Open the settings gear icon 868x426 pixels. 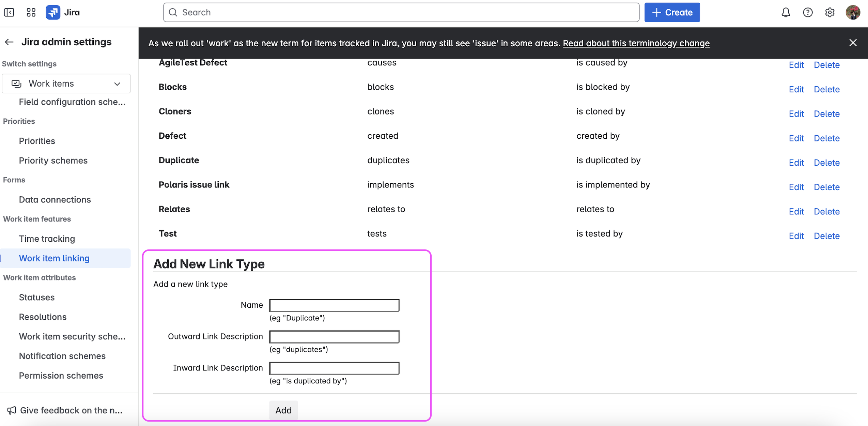(x=830, y=13)
